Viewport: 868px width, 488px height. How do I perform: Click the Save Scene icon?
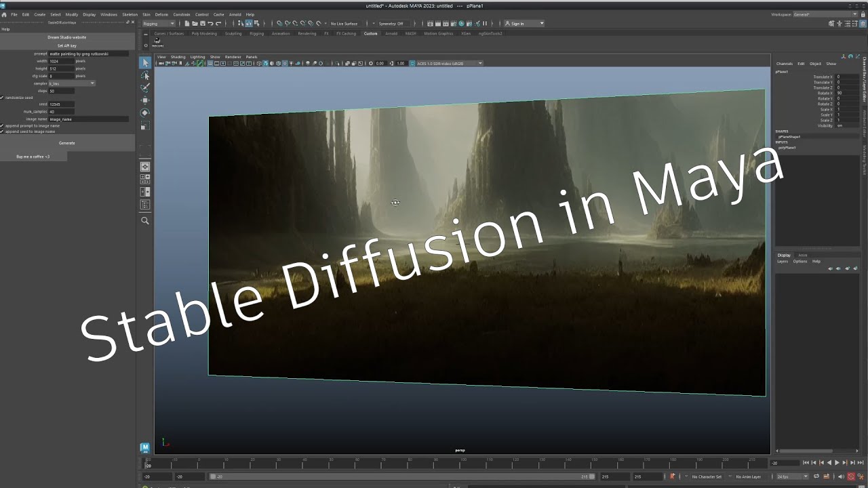[x=202, y=24]
